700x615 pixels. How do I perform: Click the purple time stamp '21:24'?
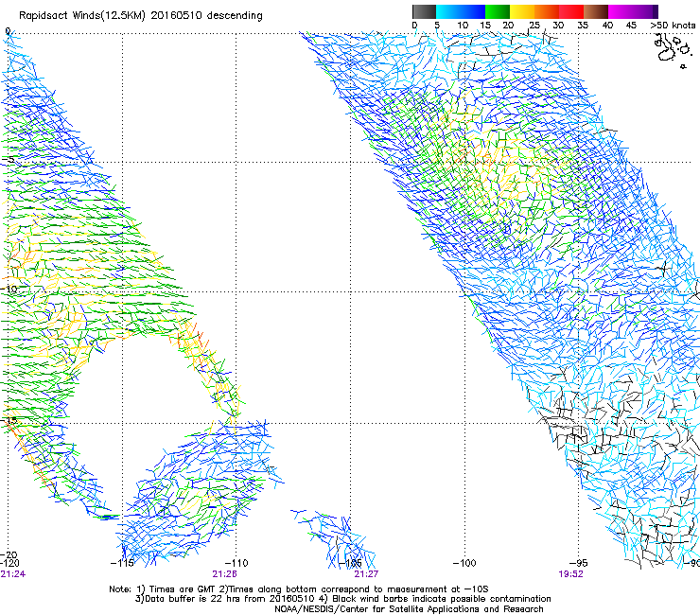tap(13, 574)
